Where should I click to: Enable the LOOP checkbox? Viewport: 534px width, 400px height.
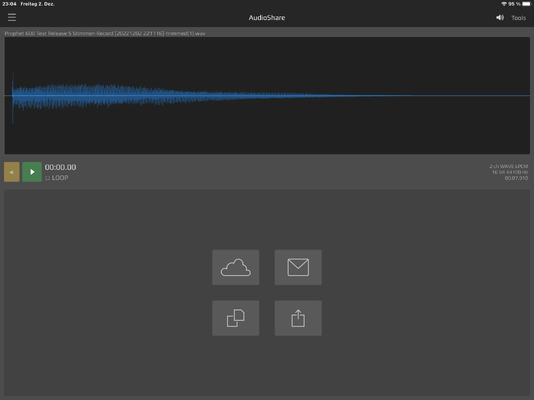coord(48,178)
